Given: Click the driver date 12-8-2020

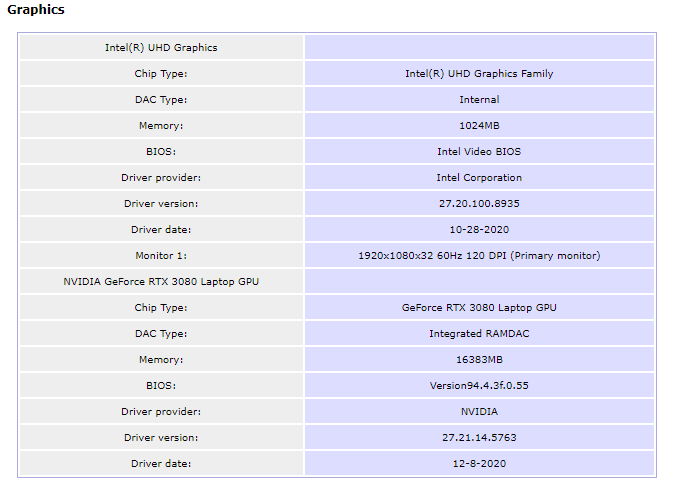Looking at the screenshot, I should [479, 464].
